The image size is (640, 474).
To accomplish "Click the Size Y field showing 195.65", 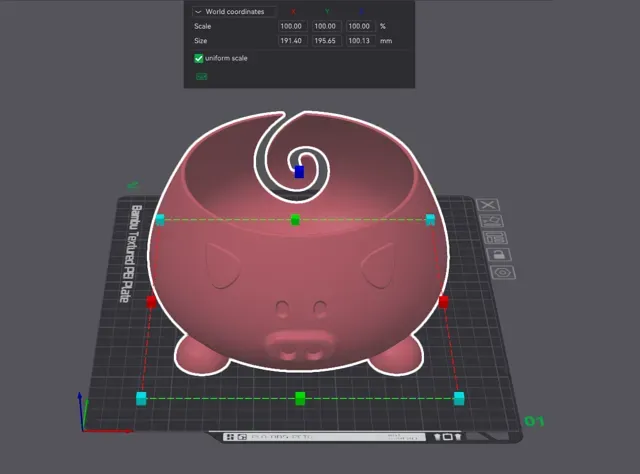I will click(326, 41).
